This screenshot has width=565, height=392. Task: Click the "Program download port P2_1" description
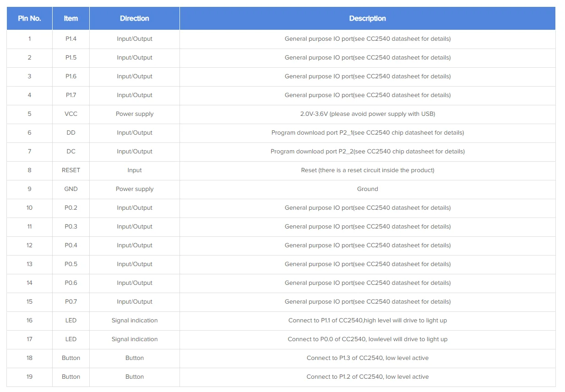[x=368, y=133]
